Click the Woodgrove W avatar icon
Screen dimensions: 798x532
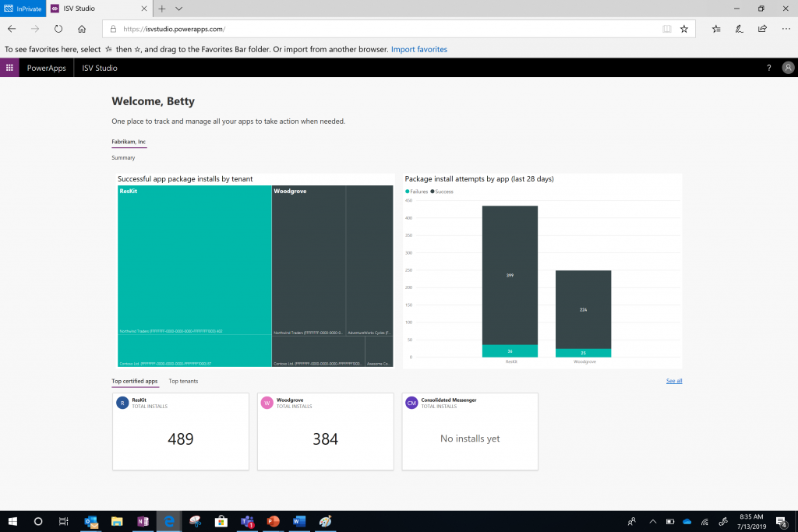coord(267,403)
